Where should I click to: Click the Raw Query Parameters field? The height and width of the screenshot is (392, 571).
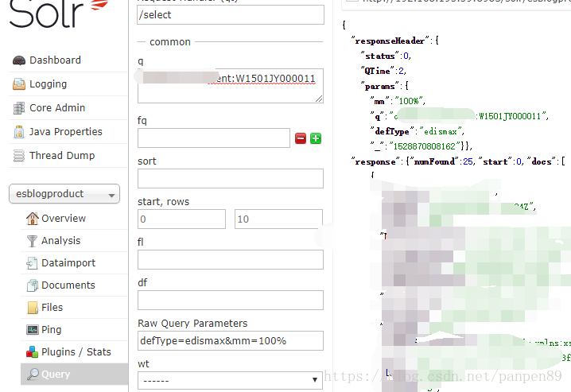pos(231,340)
